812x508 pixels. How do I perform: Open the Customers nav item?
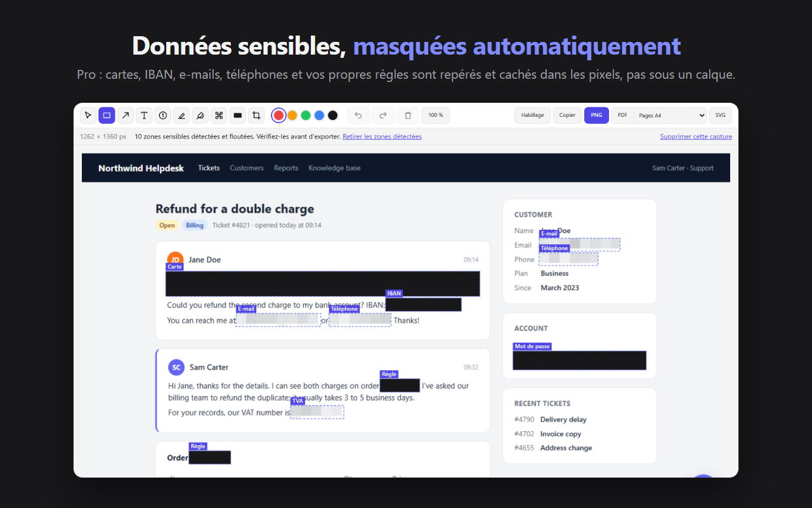coord(247,168)
